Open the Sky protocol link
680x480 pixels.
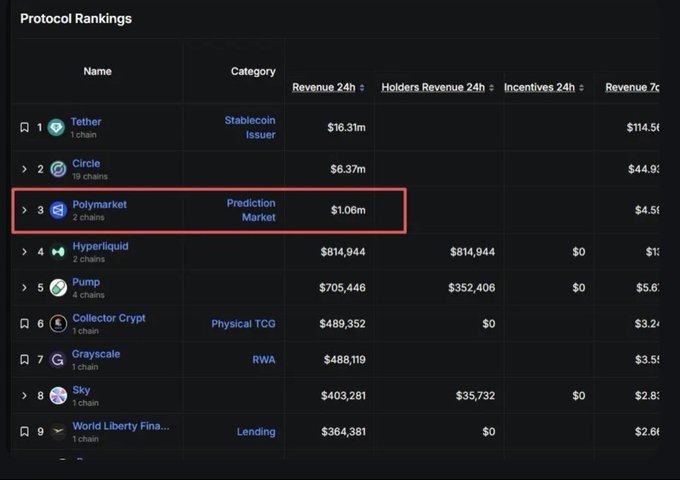81,390
